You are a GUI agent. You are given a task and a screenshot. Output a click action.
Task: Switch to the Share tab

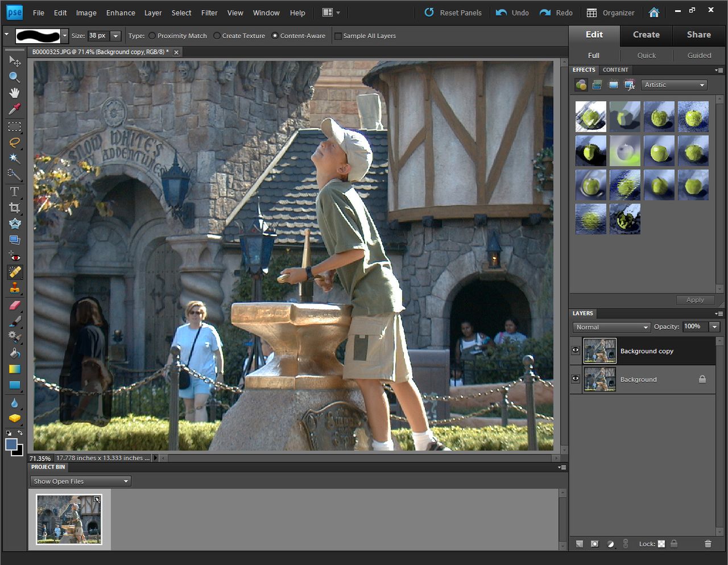coord(698,35)
